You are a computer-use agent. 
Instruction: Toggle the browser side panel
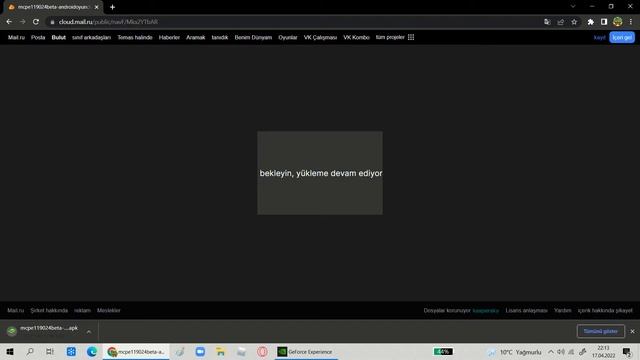[604, 22]
